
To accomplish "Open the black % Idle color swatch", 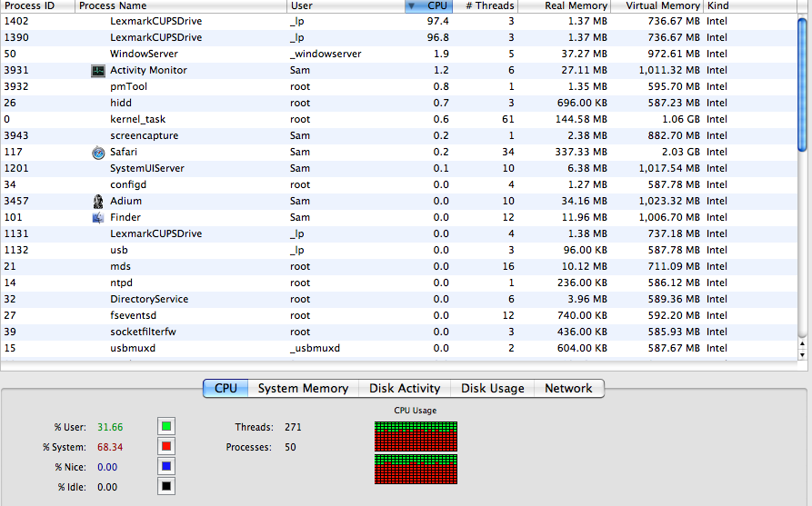I will point(166,486).
